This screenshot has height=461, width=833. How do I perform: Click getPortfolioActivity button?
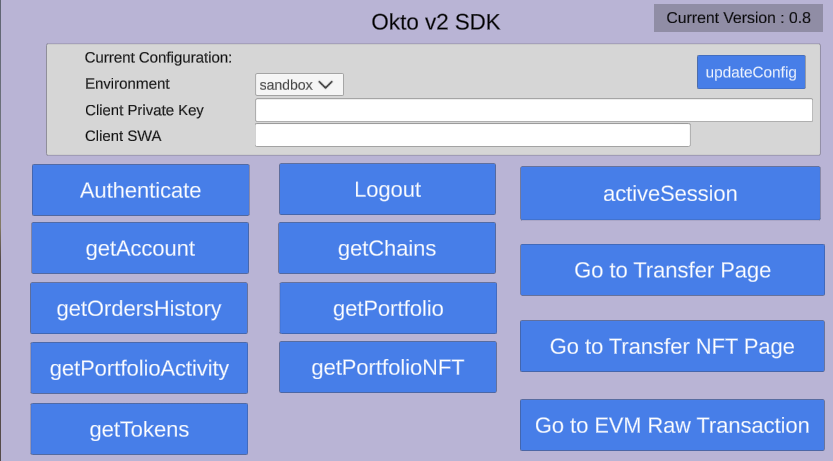click(x=139, y=368)
